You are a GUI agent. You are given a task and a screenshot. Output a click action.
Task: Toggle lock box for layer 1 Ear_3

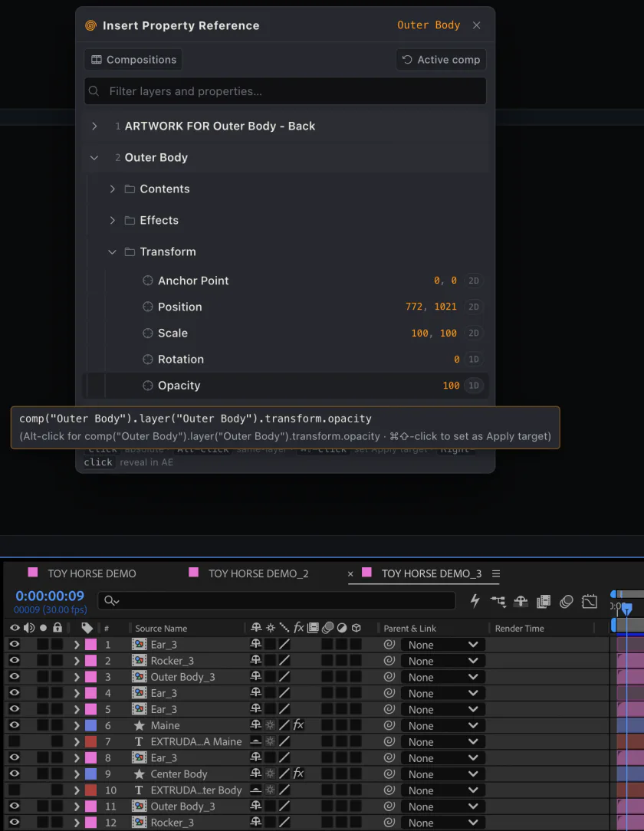click(x=57, y=645)
